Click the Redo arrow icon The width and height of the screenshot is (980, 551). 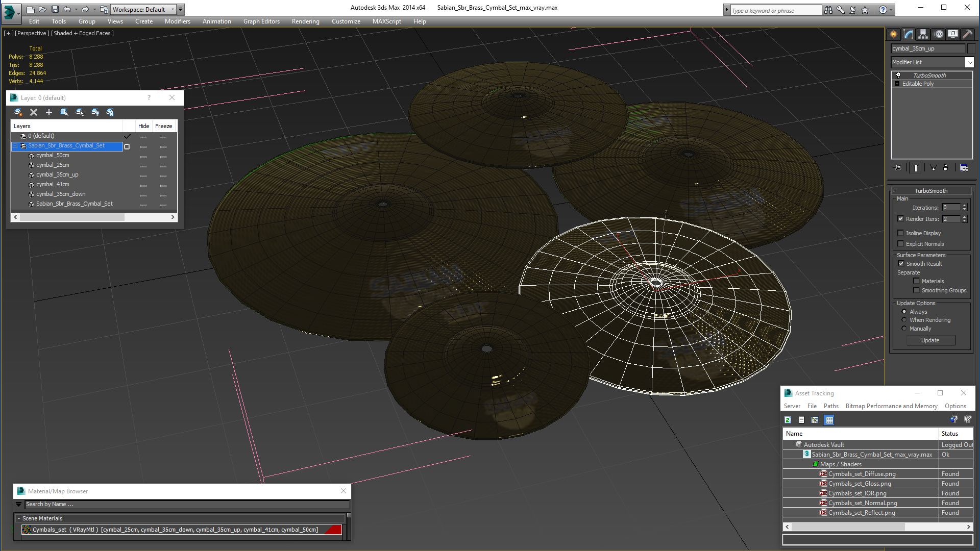tap(85, 9)
